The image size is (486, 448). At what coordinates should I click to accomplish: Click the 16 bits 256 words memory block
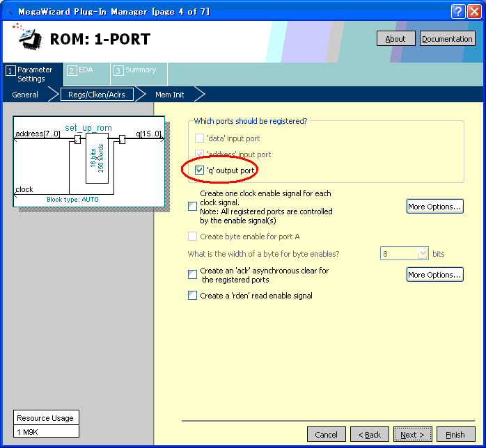click(x=97, y=158)
